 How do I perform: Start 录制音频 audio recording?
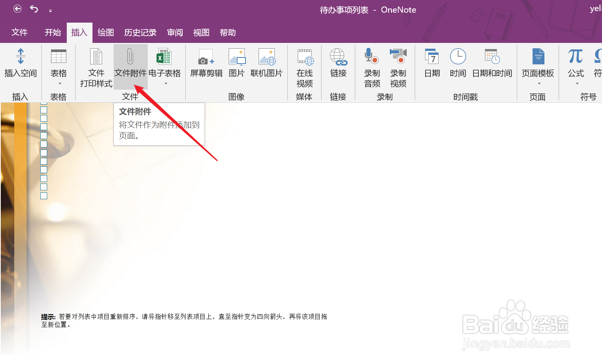pos(372,68)
